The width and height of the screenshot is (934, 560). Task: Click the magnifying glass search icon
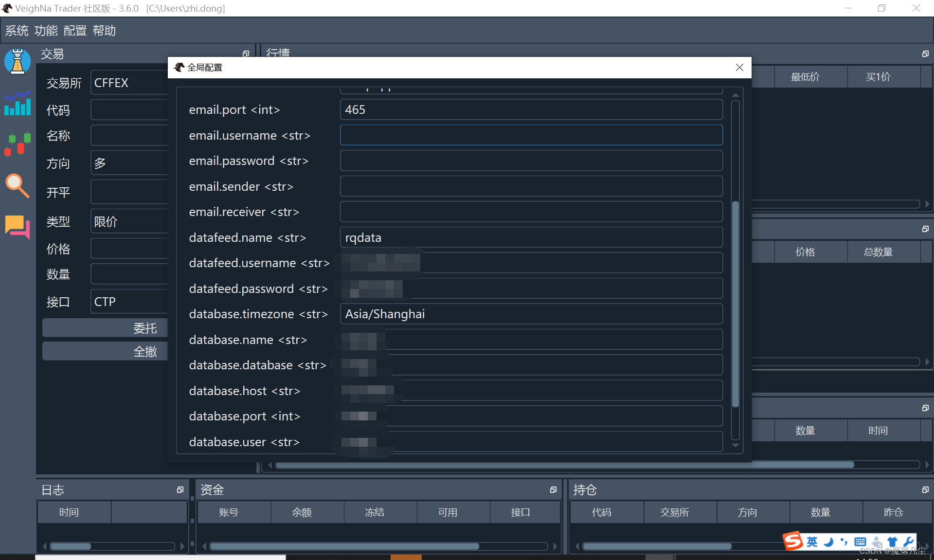click(18, 185)
